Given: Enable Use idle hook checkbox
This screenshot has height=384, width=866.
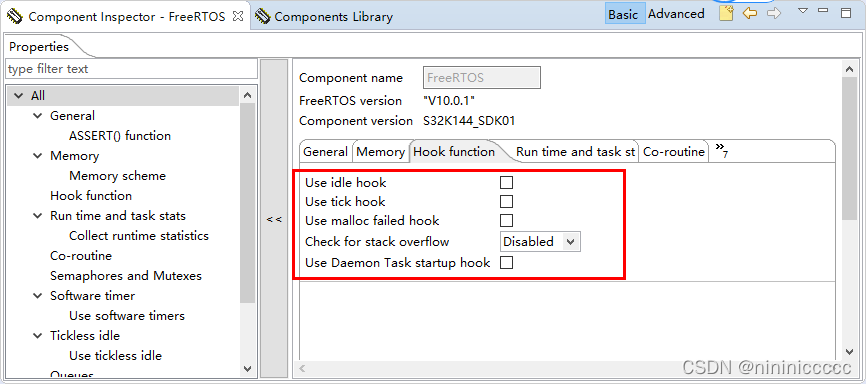Looking at the screenshot, I should coord(506,182).
